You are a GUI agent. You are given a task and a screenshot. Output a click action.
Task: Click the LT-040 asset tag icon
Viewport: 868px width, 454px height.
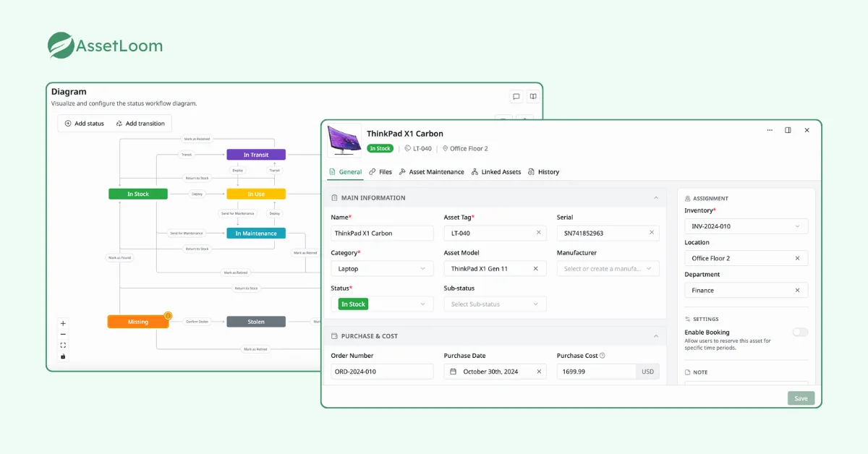pyautogui.click(x=408, y=148)
